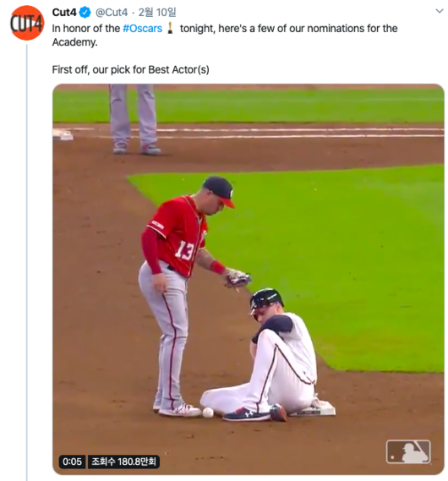Click the vertical thread line below avatar
This screenshot has height=481, width=448.
[27, 262]
